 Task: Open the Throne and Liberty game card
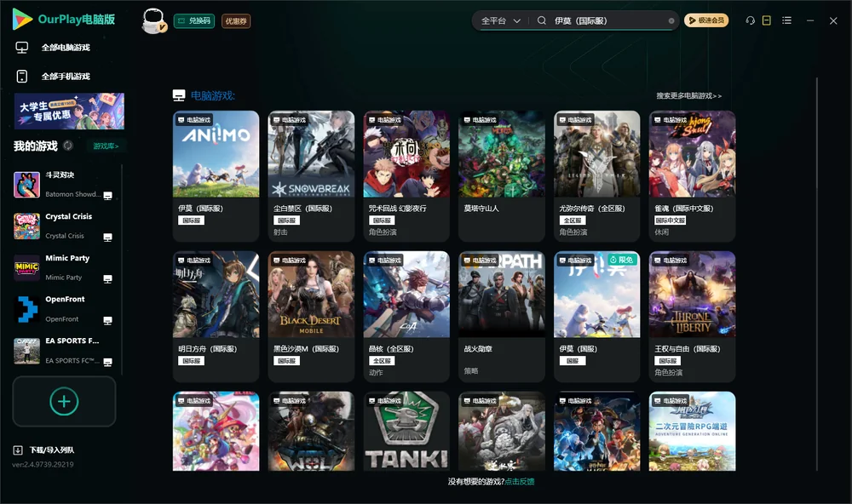point(692,317)
